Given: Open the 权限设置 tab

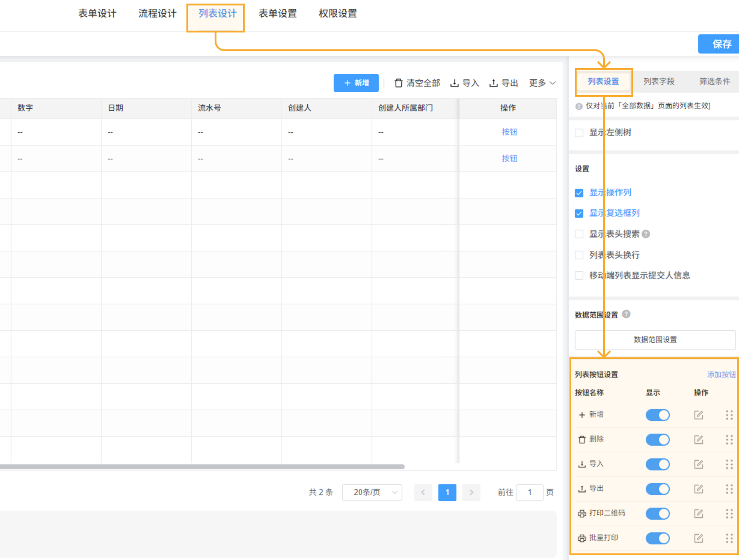Looking at the screenshot, I should (x=338, y=13).
